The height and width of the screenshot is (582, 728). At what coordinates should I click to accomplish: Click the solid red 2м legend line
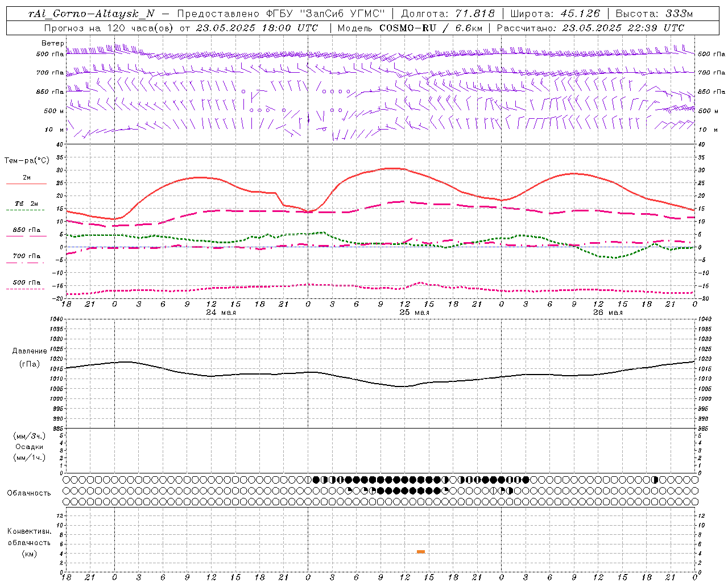[26, 184]
